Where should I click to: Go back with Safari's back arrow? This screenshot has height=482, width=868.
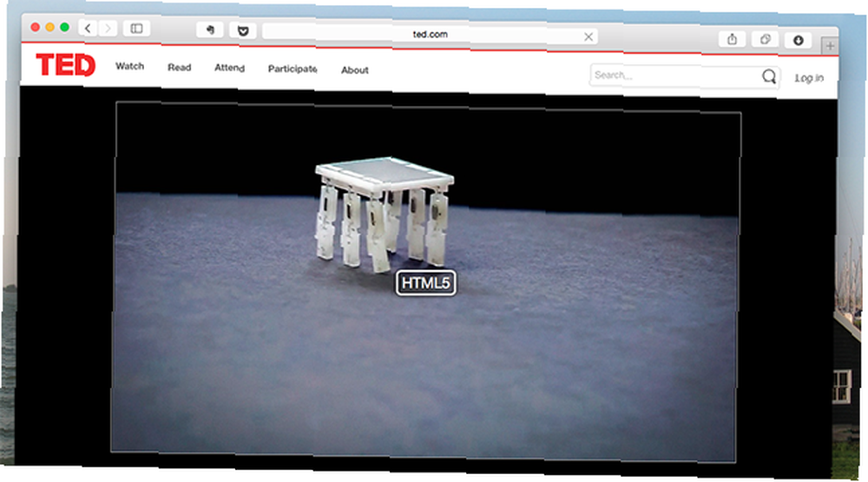88,28
